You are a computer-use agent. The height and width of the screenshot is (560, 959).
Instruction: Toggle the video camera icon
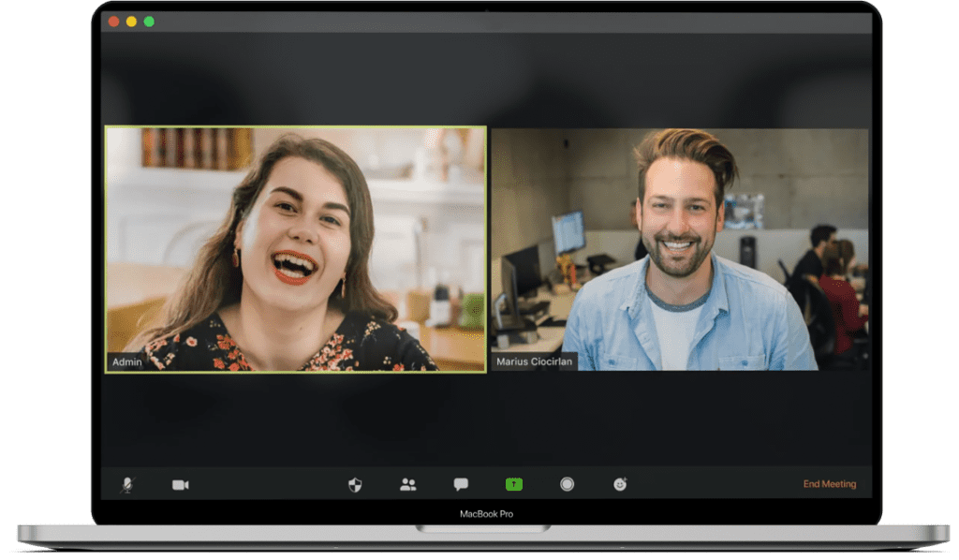[x=181, y=485]
